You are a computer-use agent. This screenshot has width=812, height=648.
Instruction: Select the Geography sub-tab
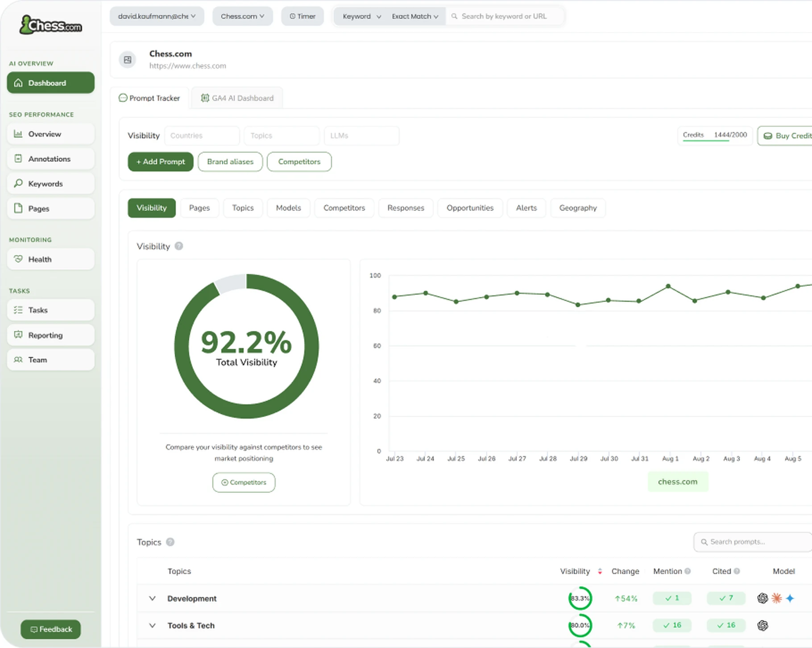pos(578,208)
